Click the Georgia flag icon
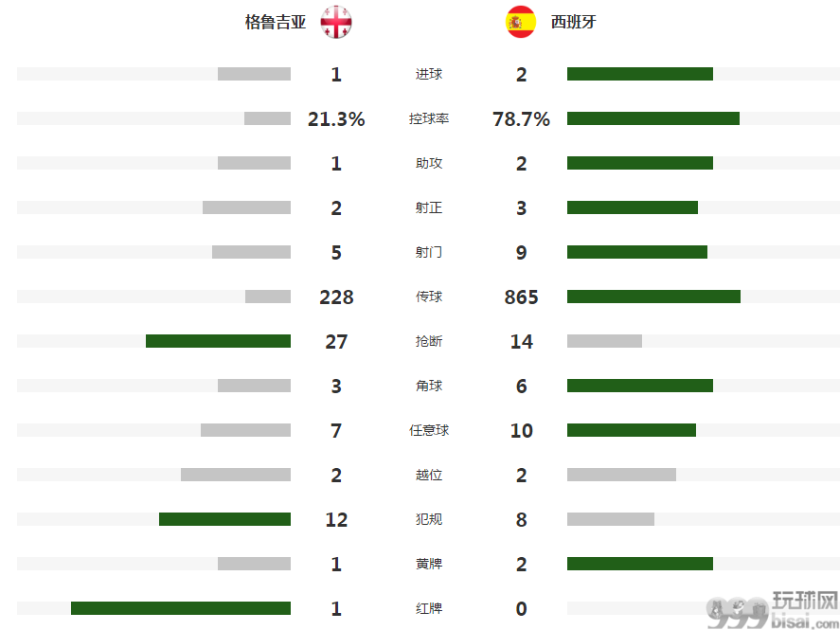This screenshot has height=630, width=840. (x=336, y=22)
